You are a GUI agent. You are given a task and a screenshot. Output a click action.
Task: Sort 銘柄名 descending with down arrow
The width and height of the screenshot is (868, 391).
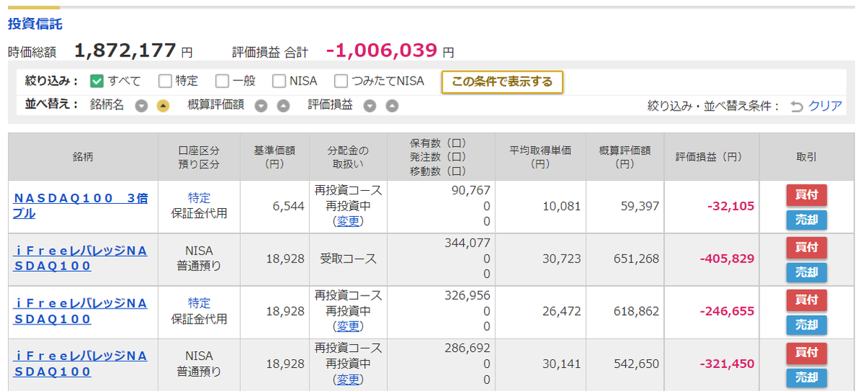pyautogui.click(x=142, y=106)
